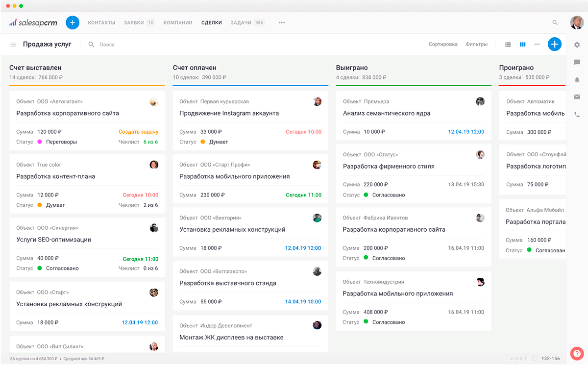Add a new deal with the plus button

[555, 44]
